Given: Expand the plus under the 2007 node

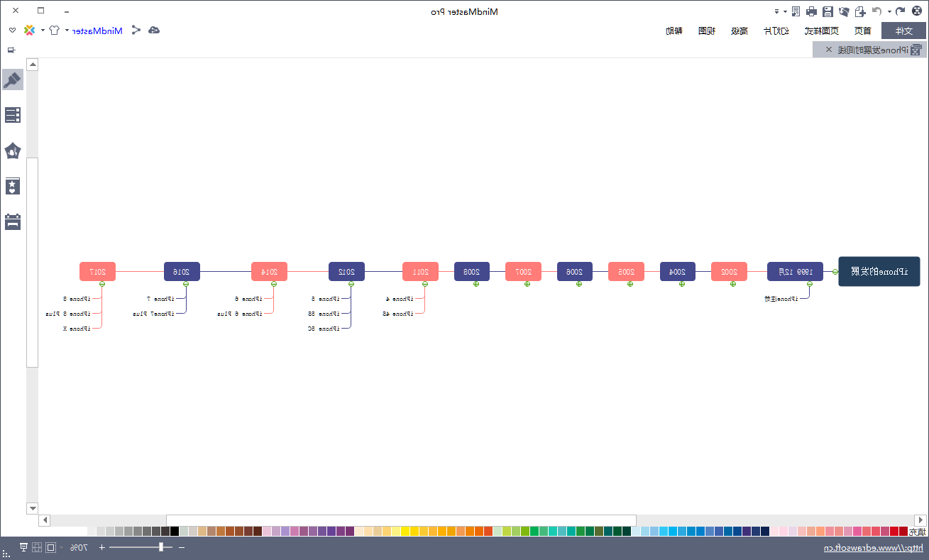Looking at the screenshot, I should point(527,284).
